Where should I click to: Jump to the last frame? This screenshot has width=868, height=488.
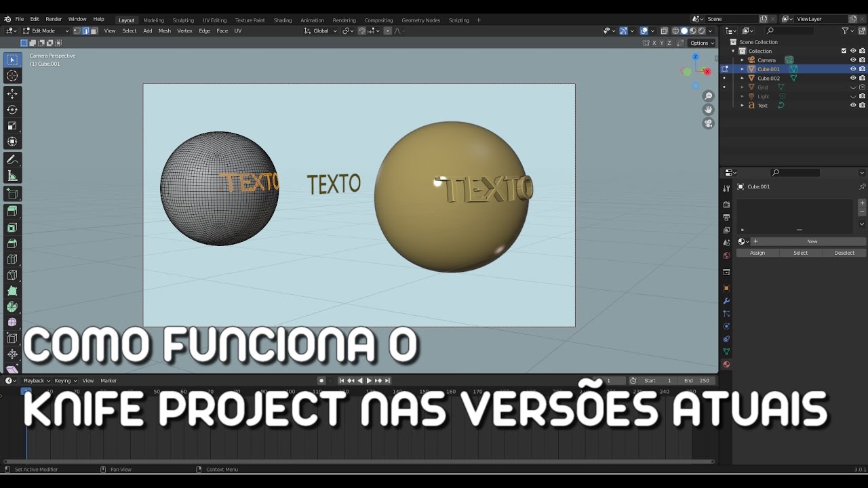(388, 380)
